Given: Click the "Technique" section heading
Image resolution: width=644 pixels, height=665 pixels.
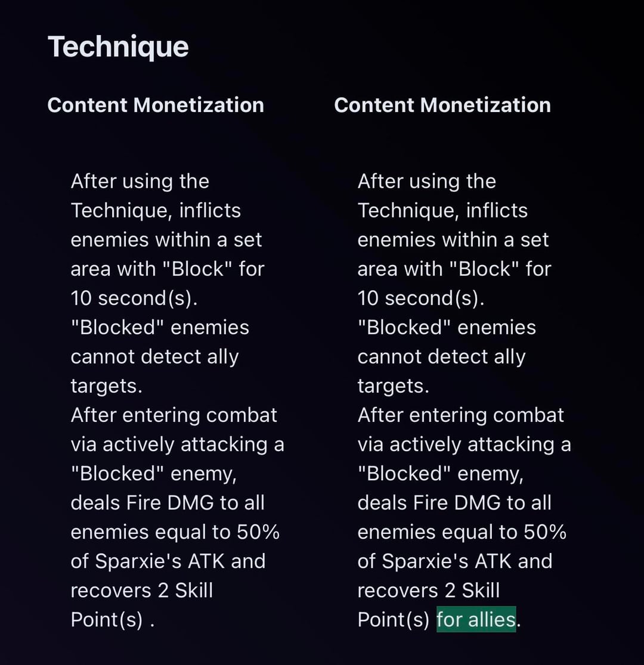Looking at the screenshot, I should pos(118,46).
